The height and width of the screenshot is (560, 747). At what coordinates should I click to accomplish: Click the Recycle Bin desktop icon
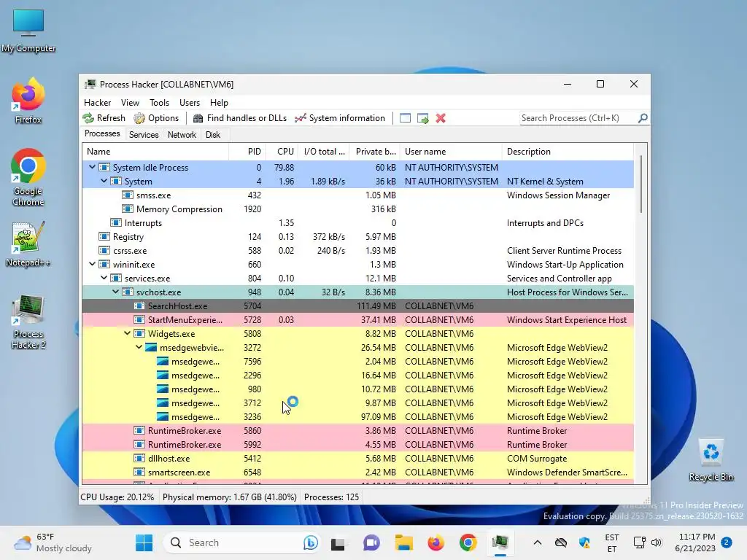(x=711, y=460)
